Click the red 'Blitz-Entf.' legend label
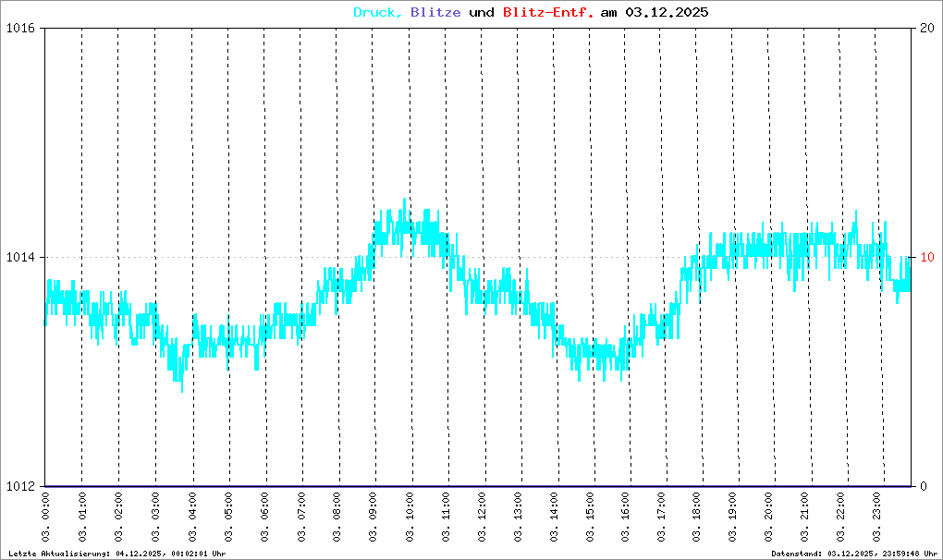 tap(548, 13)
